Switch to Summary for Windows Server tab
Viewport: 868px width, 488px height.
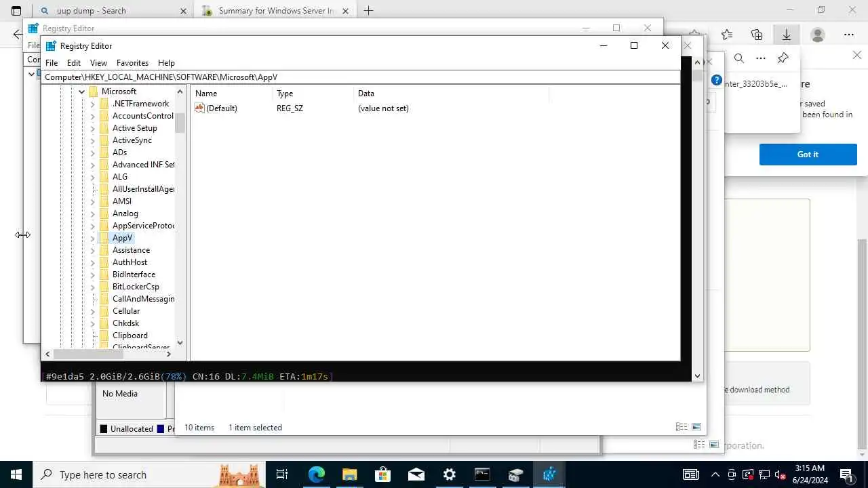tap(276, 11)
